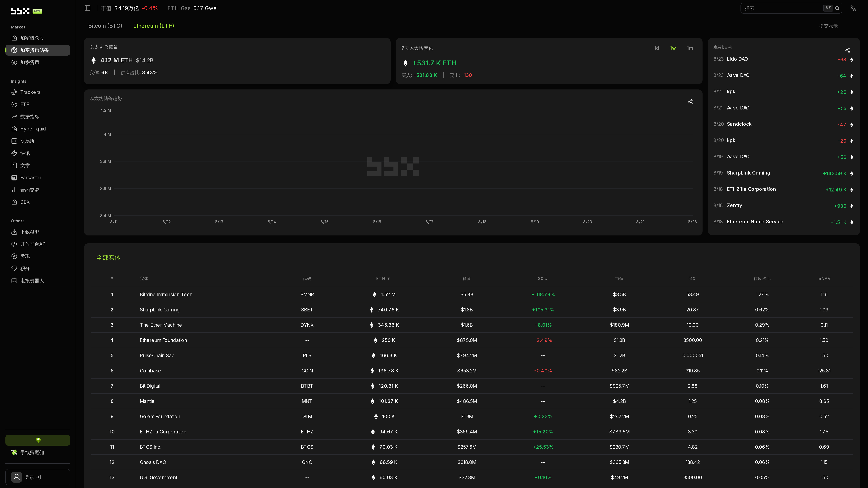Open 加密概念股 in the sidebar
The width and height of the screenshot is (868, 488).
[38, 38]
